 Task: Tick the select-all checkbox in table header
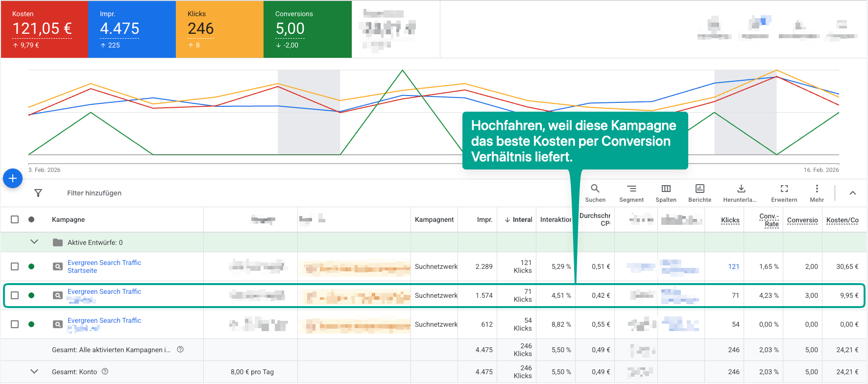pos(15,219)
